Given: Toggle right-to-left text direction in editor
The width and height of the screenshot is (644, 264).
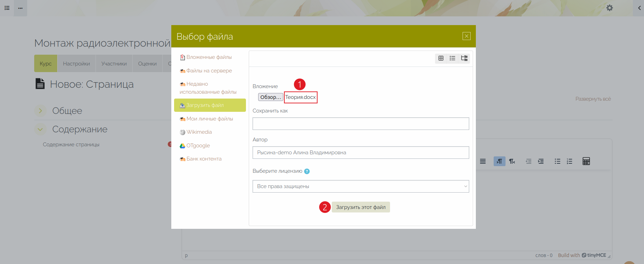Looking at the screenshot, I should point(512,161).
